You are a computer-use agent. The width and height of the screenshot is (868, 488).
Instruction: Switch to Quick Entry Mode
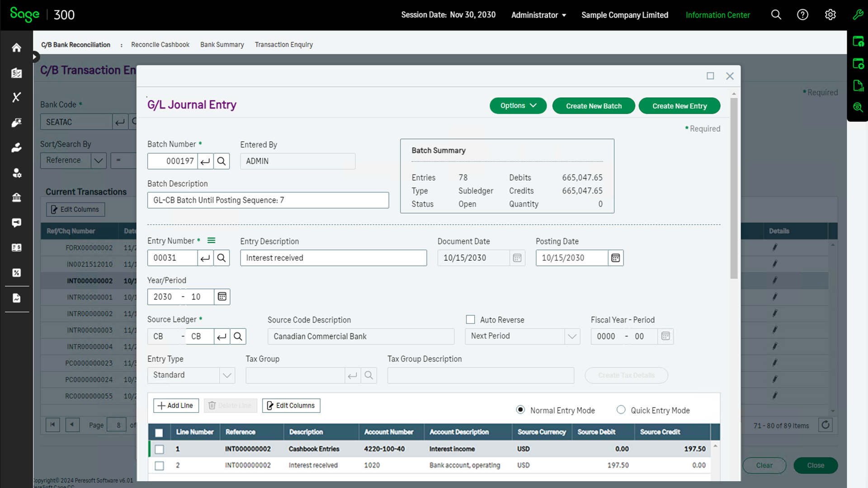coord(622,410)
